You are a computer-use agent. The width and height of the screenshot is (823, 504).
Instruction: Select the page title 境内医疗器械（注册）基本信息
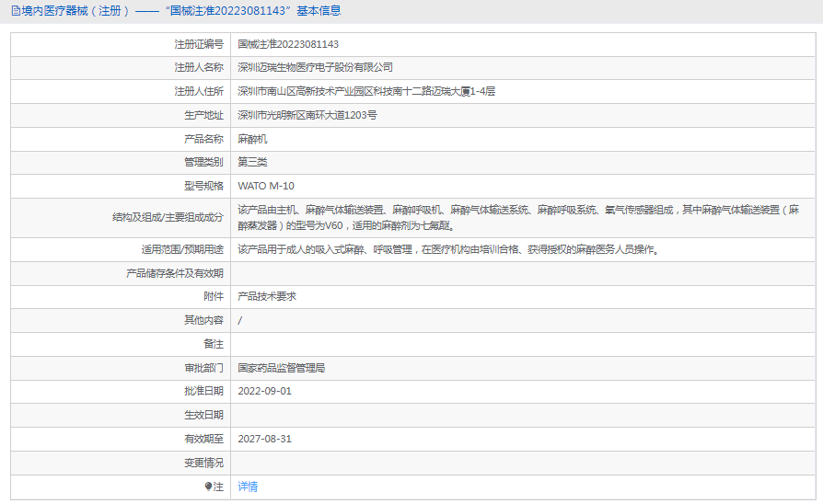click(181, 11)
